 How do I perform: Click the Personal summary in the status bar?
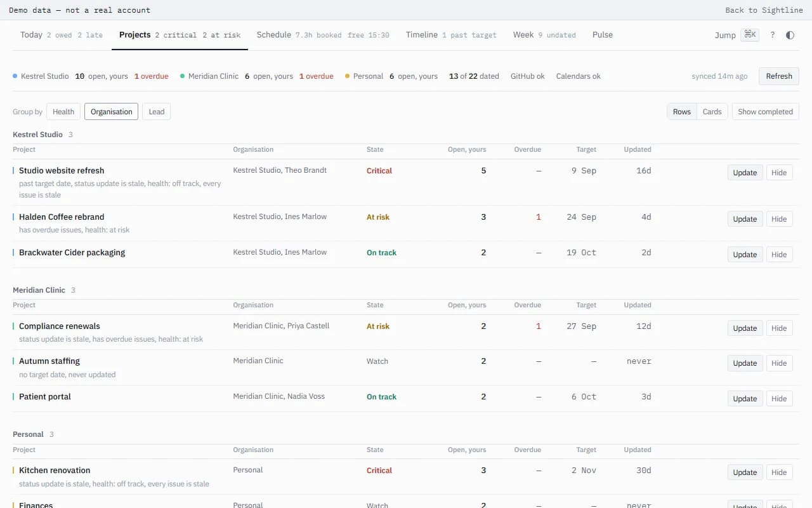[x=391, y=76]
